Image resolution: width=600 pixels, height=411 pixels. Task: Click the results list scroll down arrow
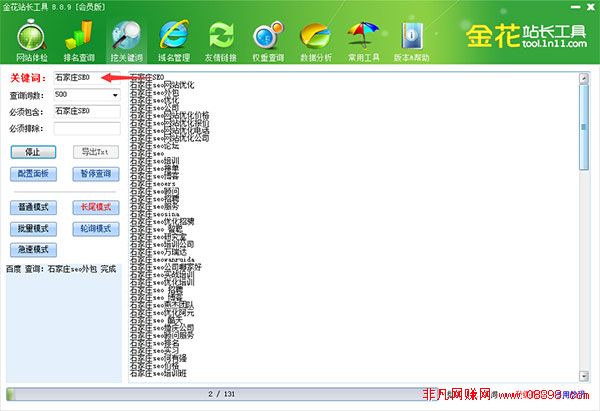(584, 376)
